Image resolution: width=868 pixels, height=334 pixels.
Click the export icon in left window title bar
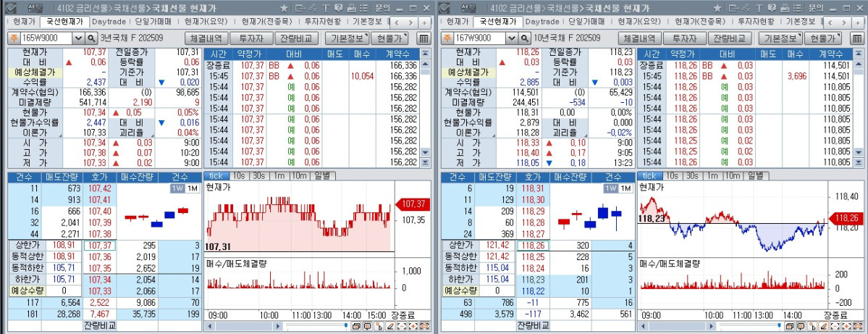(300, 8)
